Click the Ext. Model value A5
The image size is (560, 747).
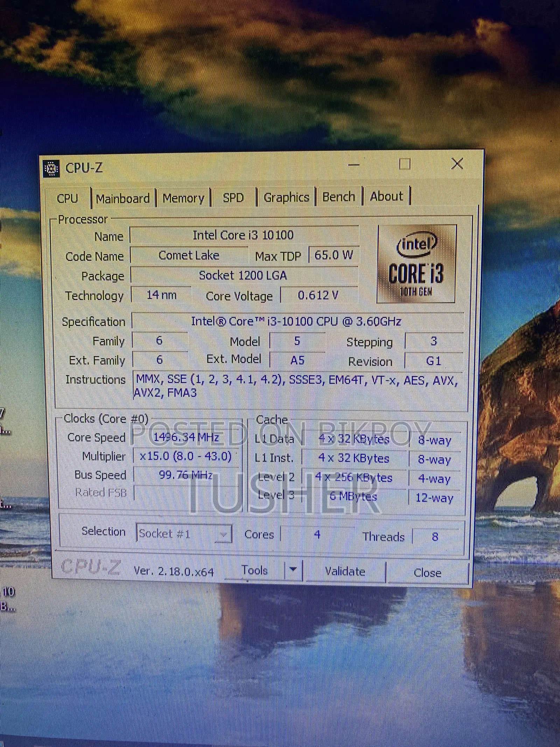(297, 360)
